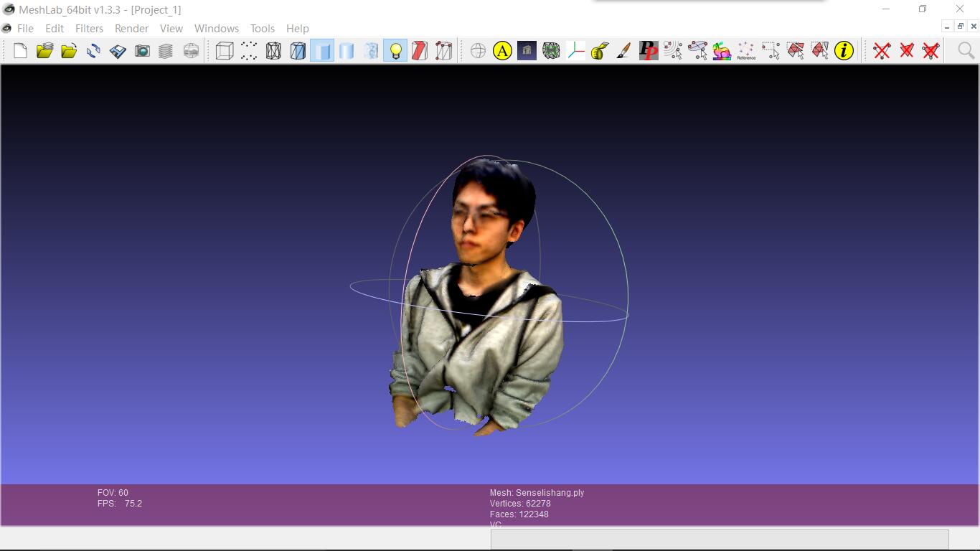Select connected components tool icon

click(819, 50)
